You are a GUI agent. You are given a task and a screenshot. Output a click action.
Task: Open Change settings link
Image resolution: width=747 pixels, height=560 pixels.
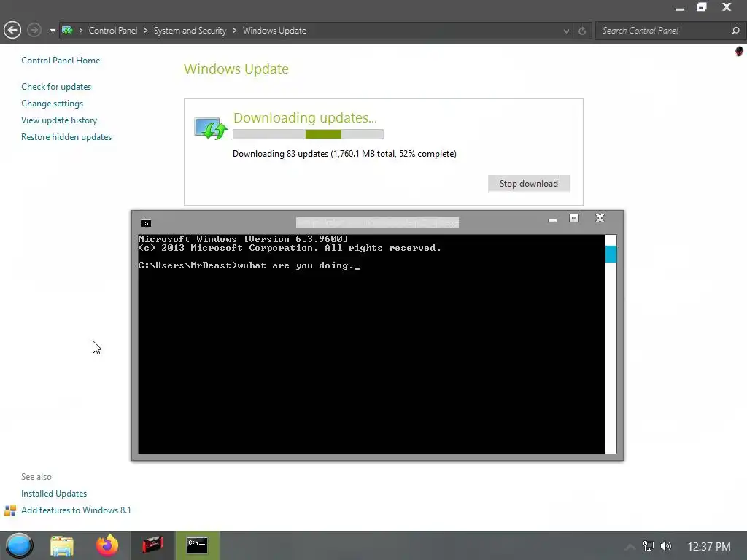(52, 104)
